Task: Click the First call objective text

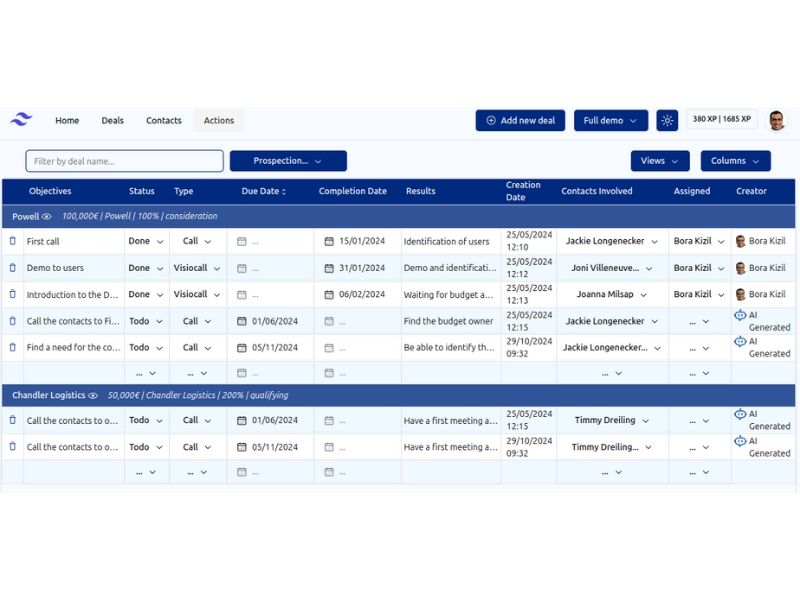Action: [x=43, y=241]
